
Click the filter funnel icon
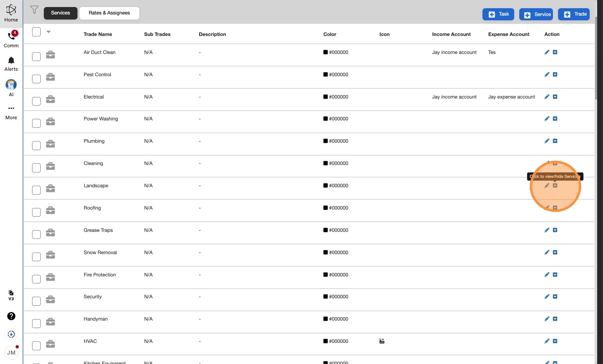pos(34,10)
